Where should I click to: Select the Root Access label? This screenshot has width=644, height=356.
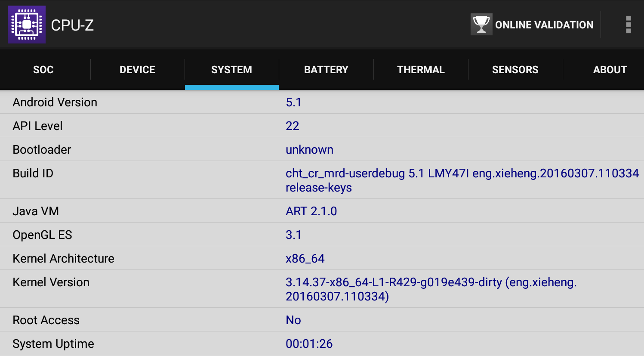pyautogui.click(x=46, y=320)
